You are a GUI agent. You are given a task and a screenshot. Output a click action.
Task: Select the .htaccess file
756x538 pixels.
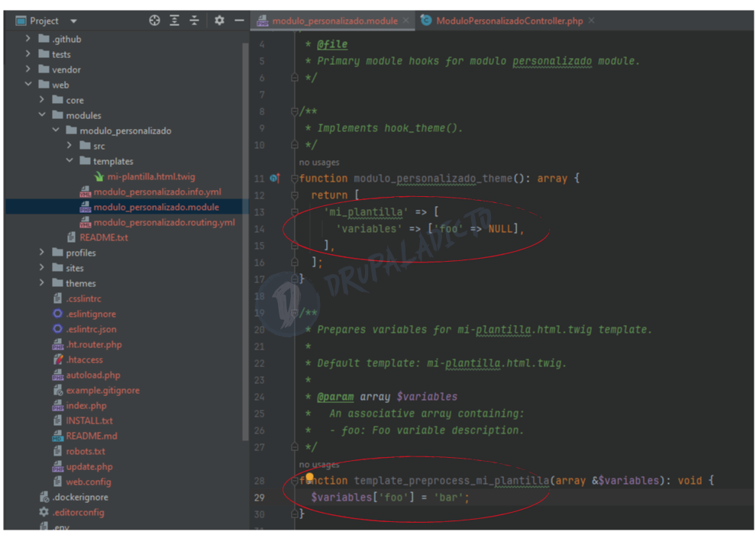click(84, 359)
